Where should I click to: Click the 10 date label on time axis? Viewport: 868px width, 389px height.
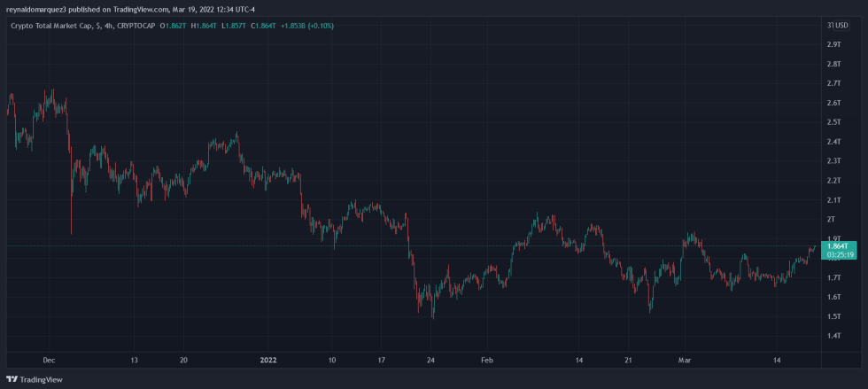(x=331, y=360)
